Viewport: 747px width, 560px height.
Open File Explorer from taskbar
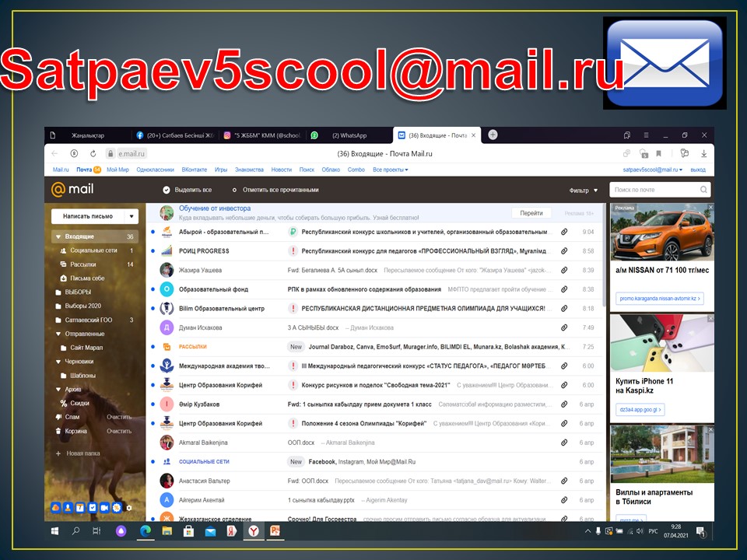click(x=167, y=531)
